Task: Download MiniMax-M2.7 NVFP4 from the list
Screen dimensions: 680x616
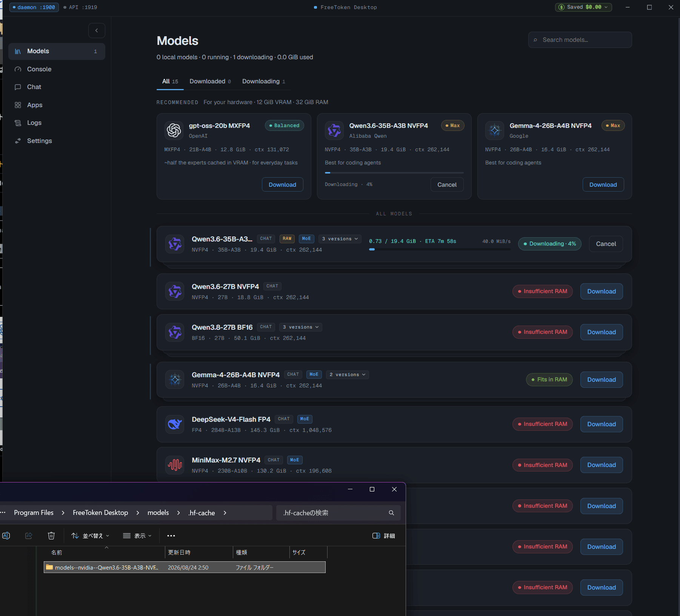Action: coord(602,465)
